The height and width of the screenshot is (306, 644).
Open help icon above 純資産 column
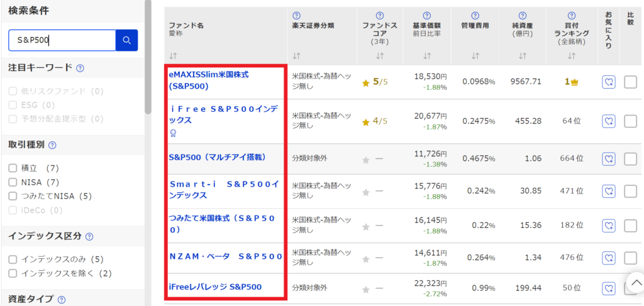click(523, 16)
